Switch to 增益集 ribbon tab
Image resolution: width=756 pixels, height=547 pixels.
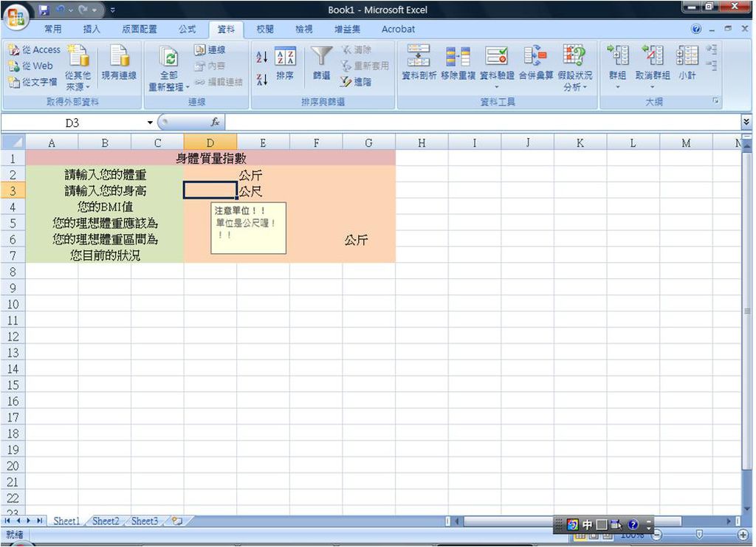347,30
